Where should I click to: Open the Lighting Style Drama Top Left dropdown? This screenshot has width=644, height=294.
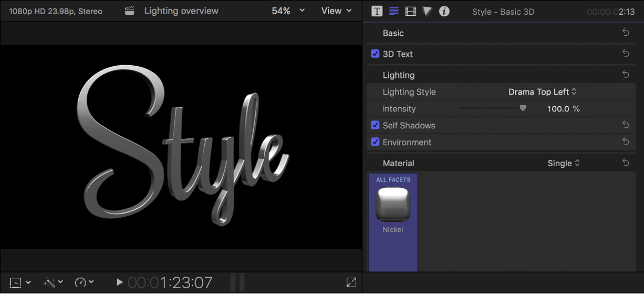pos(542,92)
